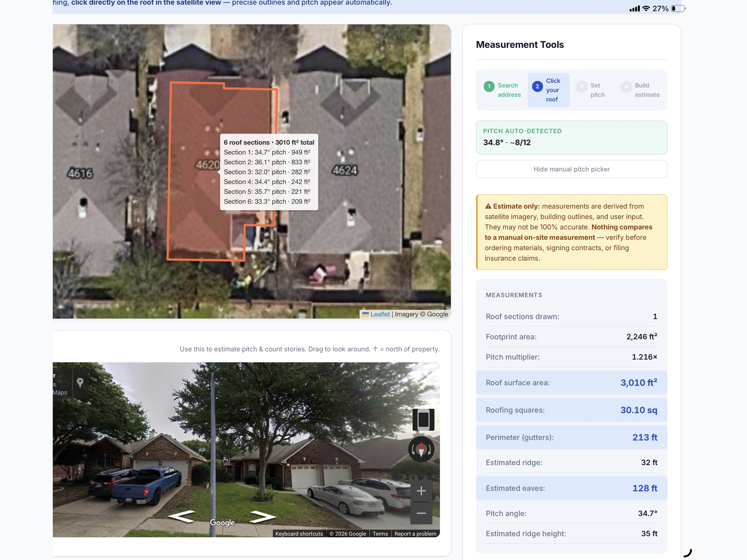Click Estimated ridge 32 ft value
Viewport: 747px width, 560px height.
point(649,462)
